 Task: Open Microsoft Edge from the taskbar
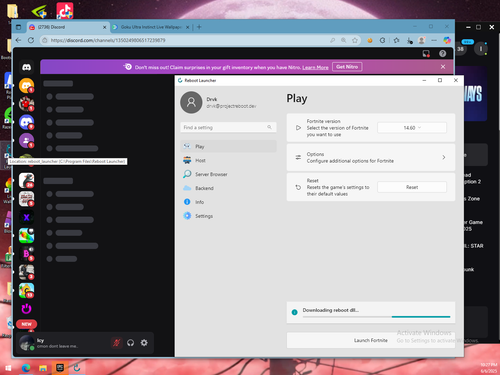click(x=26, y=368)
